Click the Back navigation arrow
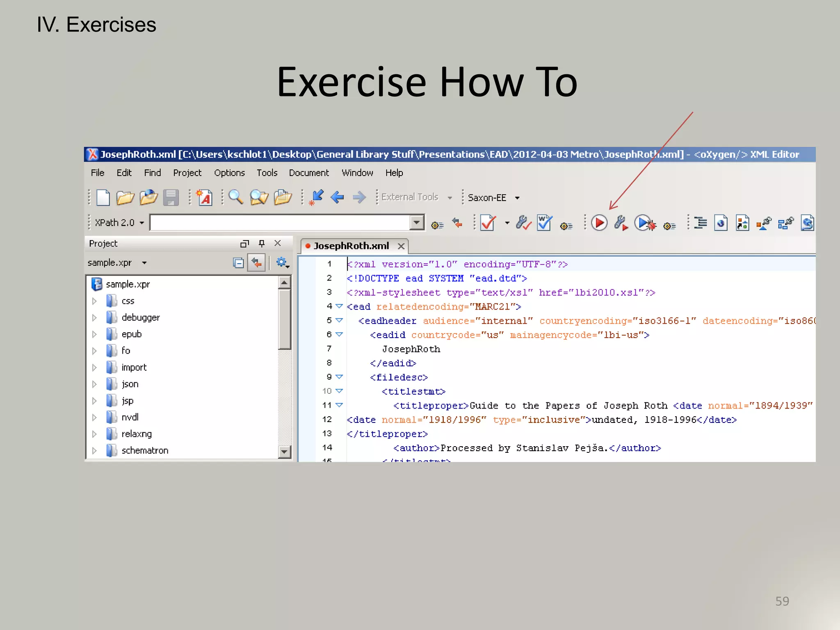This screenshot has height=630, width=840. (x=337, y=198)
